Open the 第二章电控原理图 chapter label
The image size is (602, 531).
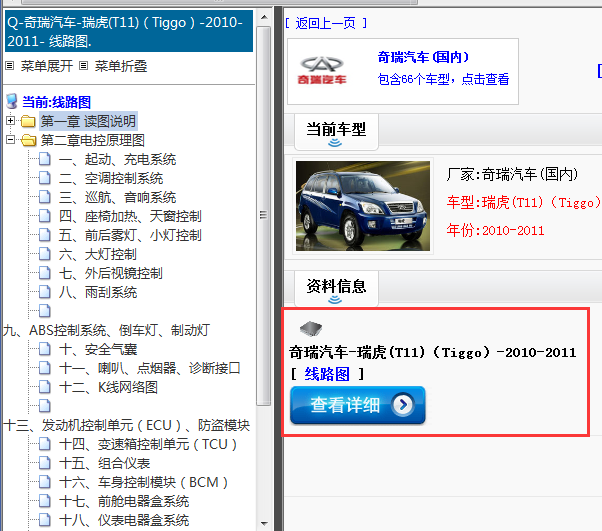[x=93, y=140]
